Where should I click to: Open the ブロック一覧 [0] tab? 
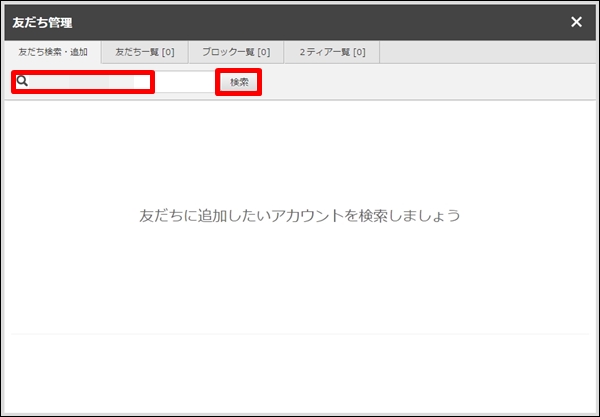pyautogui.click(x=236, y=52)
